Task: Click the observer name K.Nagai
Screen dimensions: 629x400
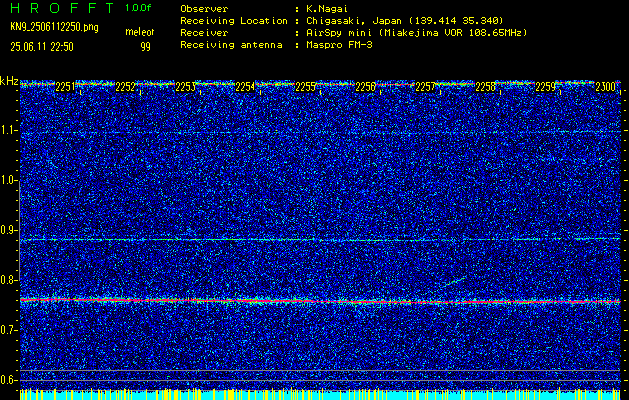Action: coord(327,9)
